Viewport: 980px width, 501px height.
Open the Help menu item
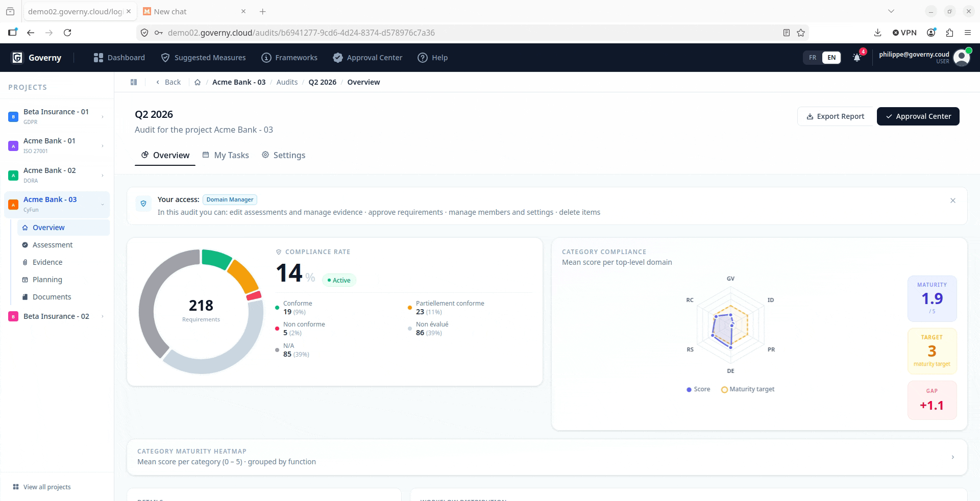433,58
